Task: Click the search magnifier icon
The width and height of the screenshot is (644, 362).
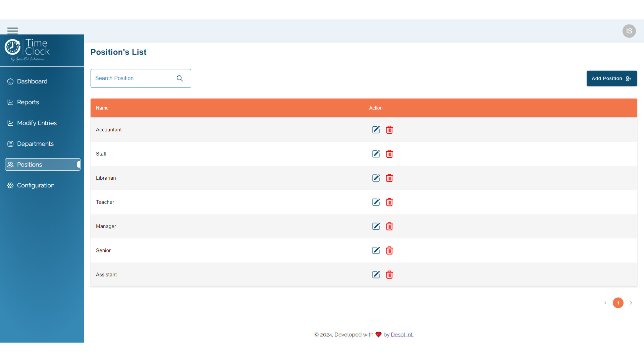Action: tap(180, 78)
